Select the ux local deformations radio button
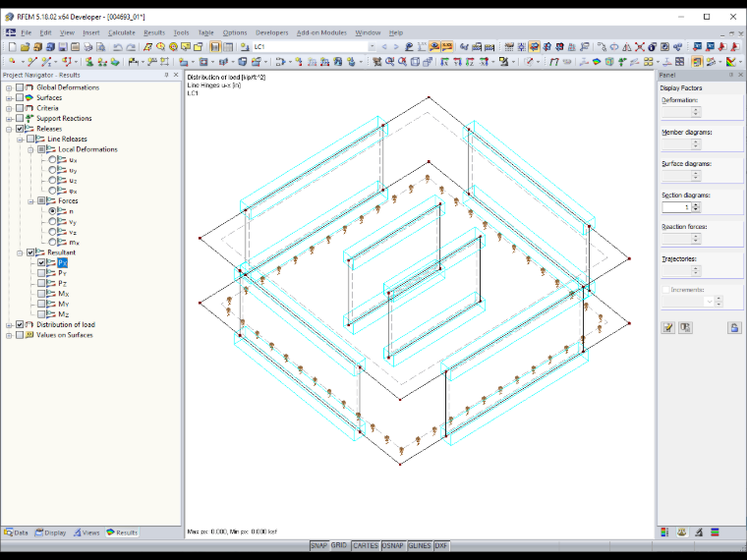The image size is (747, 560). pyautogui.click(x=52, y=159)
